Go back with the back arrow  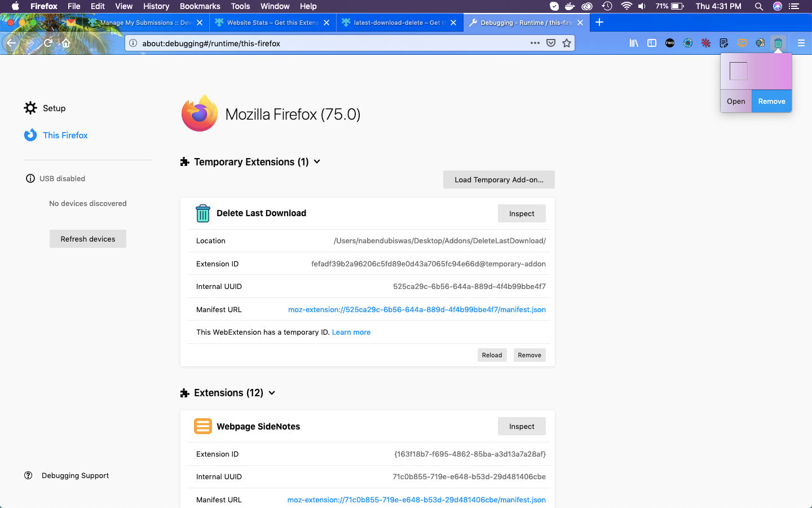11,43
